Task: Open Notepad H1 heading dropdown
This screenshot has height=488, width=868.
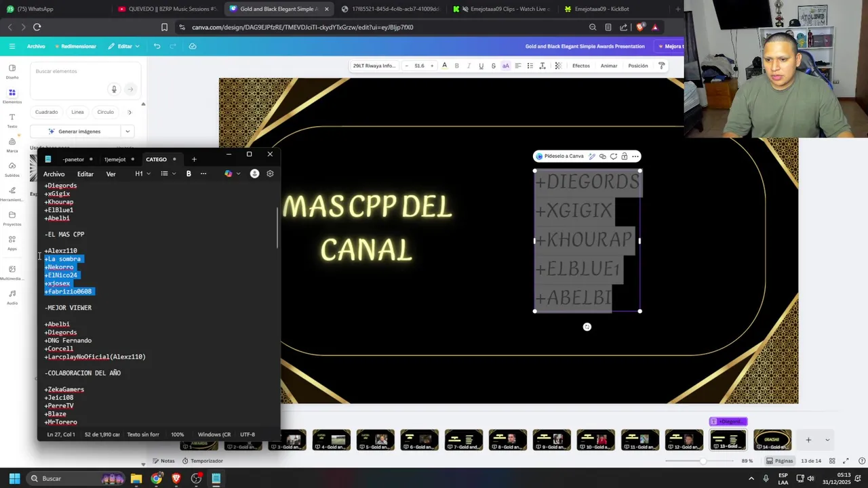Action: (142, 174)
